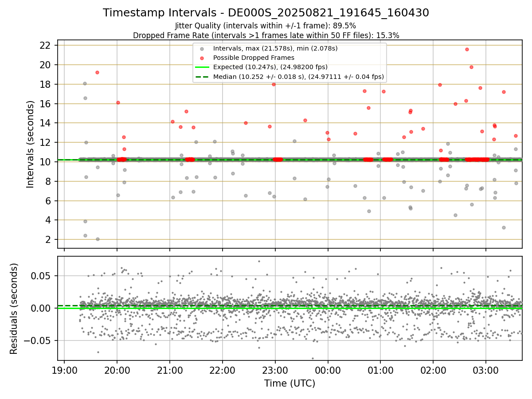This screenshot has height=399, width=532.
Task: Click the '20:00' x-axis tick label
Action: tap(117, 370)
